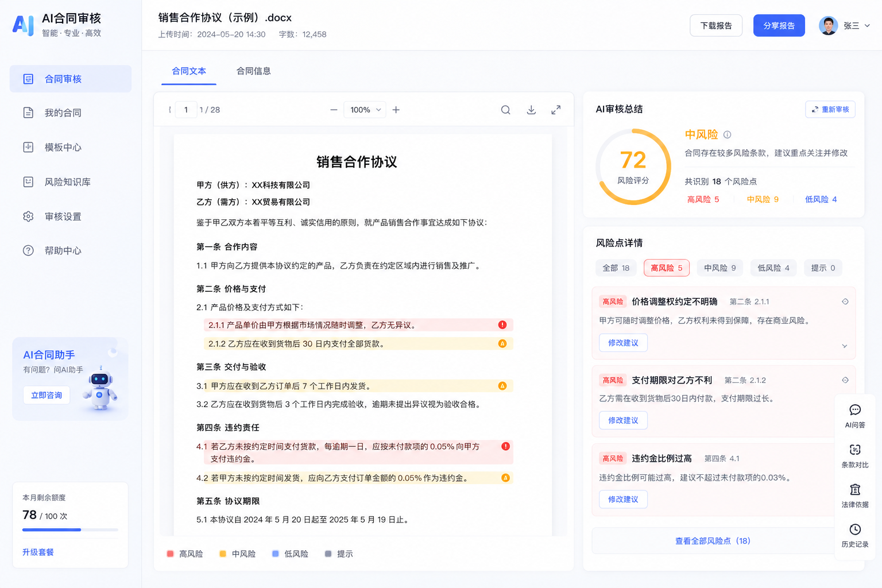
Task: Select the 提示 0 filter chip
Action: (823, 268)
